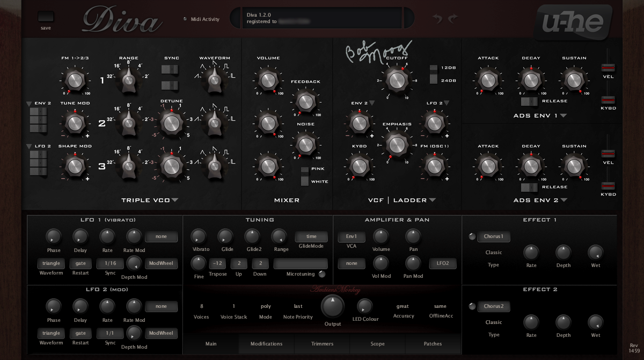The image size is (644, 360).
Task: Click the LFO 1 Phase knob
Action: pyautogui.click(x=53, y=236)
